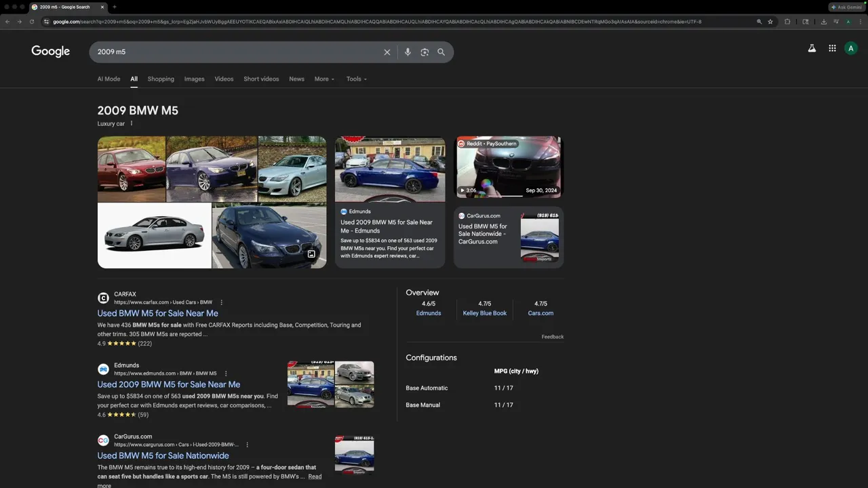This screenshot has height=488, width=868.
Task: Click the view more images icon
Action: coord(311,254)
